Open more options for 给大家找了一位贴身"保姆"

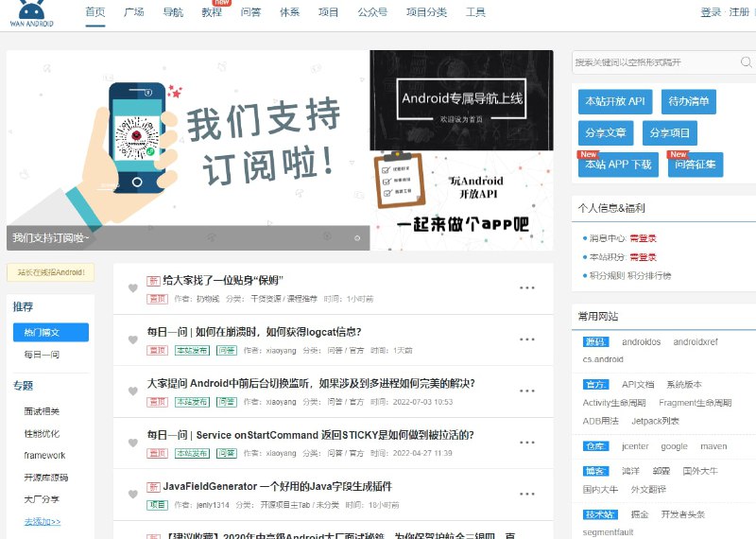tap(527, 288)
